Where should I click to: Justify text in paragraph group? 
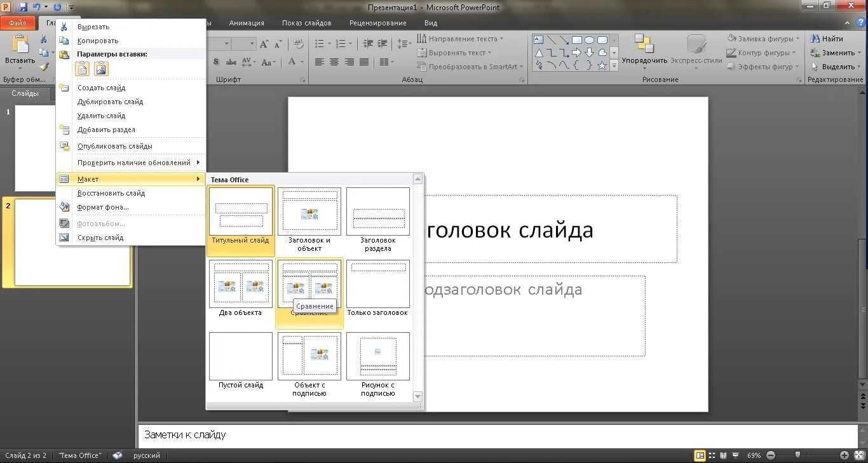pos(364,62)
